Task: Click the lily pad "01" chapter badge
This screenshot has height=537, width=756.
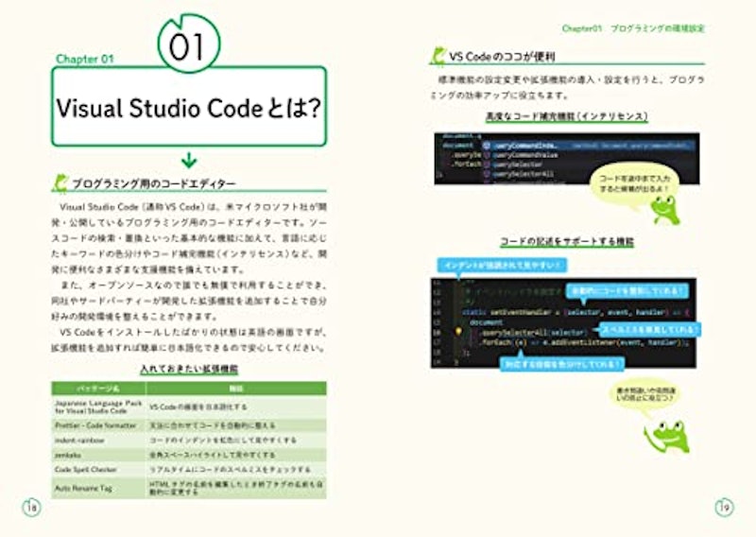Action: [189, 43]
